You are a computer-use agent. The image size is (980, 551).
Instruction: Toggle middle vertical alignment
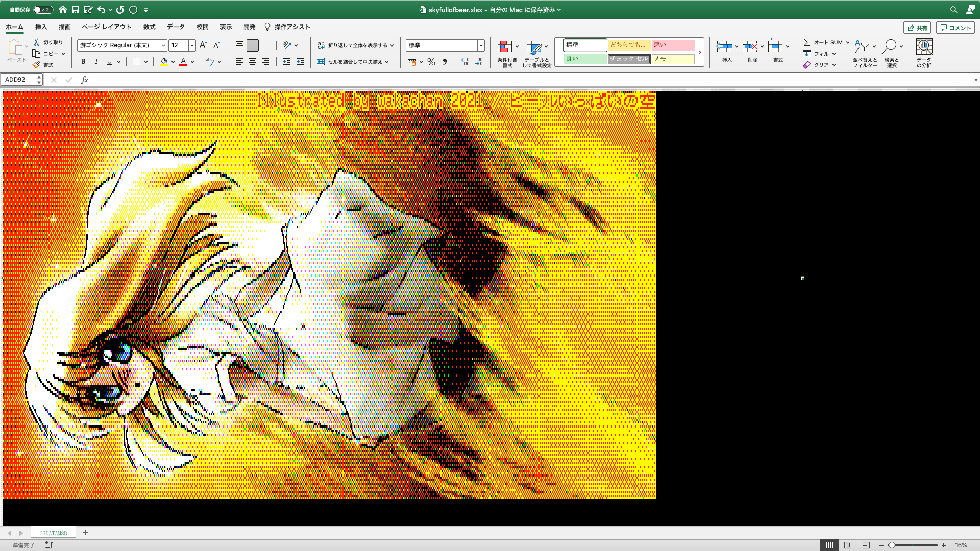(253, 45)
